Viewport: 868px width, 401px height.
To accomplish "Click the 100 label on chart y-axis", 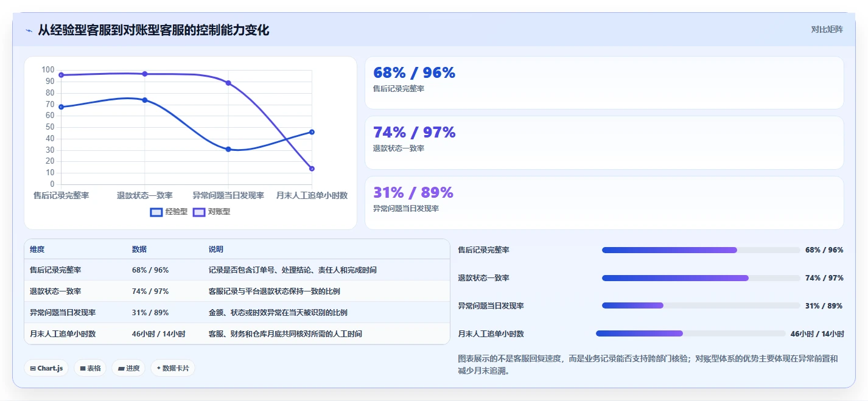I will (48, 69).
